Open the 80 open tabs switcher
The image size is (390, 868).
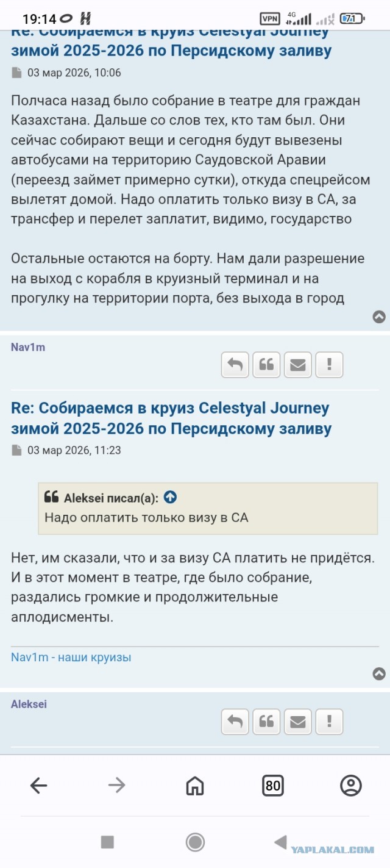point(273,786)
